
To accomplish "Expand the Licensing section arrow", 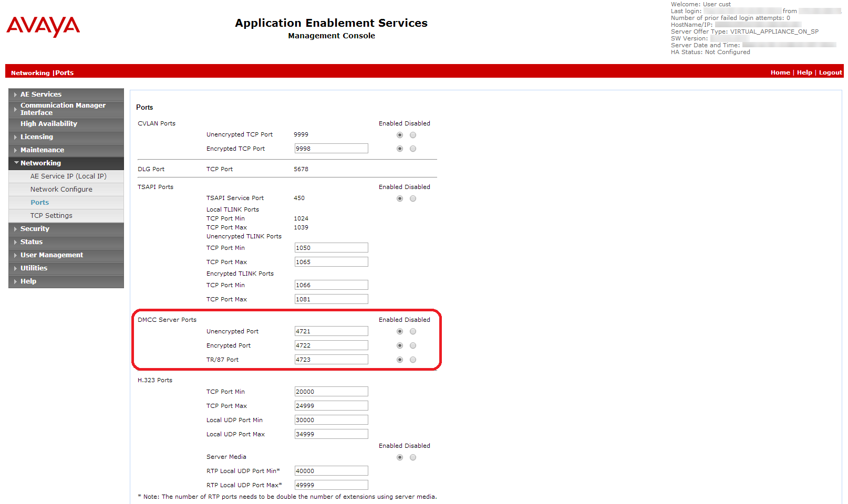I will [15, 137].
